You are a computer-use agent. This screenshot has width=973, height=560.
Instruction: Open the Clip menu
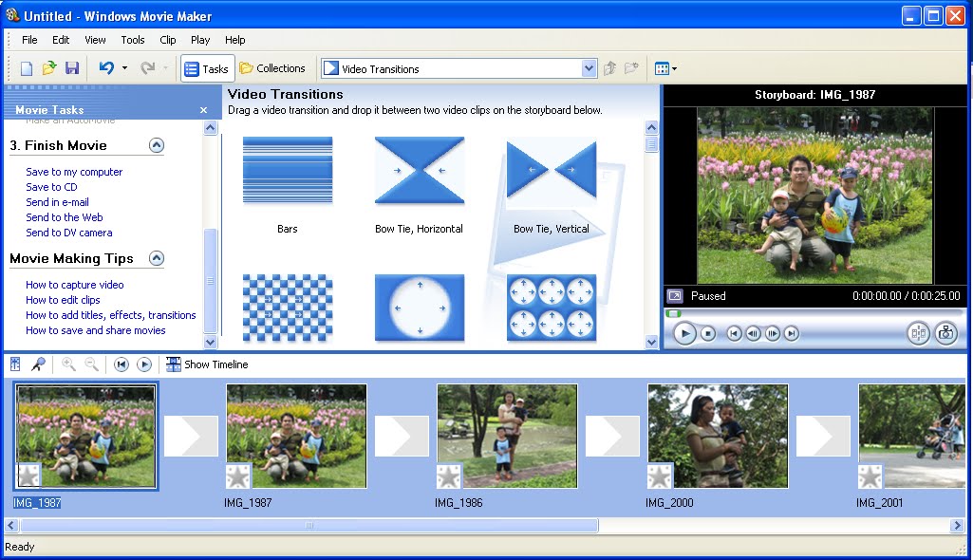pos(167,40)
